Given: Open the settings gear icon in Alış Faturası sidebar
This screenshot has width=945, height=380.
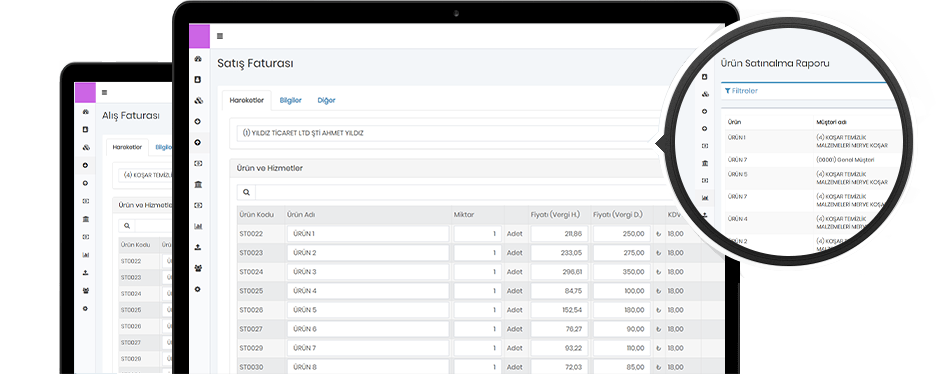Looking at the screenshot, I should pos(86,308).
